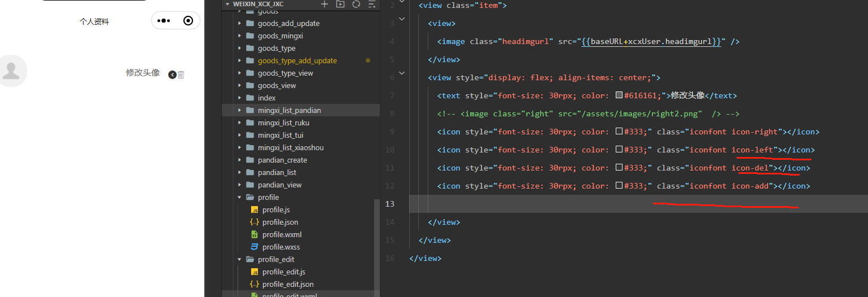868x297 pixels.
Task: Tap the gray default avatar image
Action: click(10, 71)
